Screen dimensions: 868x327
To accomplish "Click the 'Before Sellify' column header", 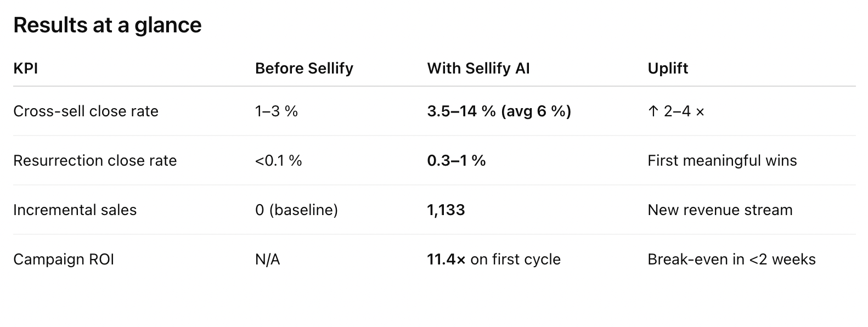I will click(x=304, y=69).
